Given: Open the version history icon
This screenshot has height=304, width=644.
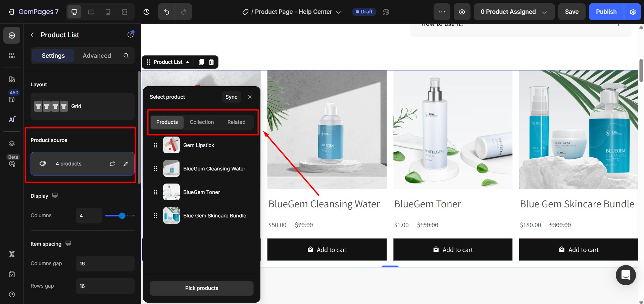Looking at the screenshot, I should [146, 12].
